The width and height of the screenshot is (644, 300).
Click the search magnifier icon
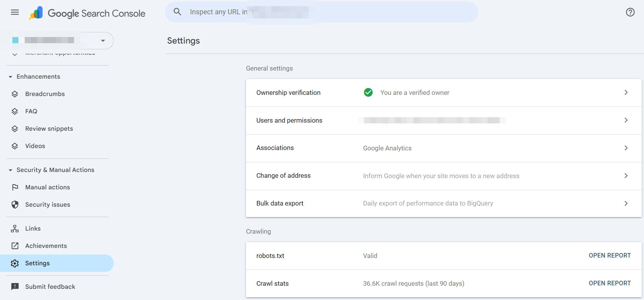(177, 12)
